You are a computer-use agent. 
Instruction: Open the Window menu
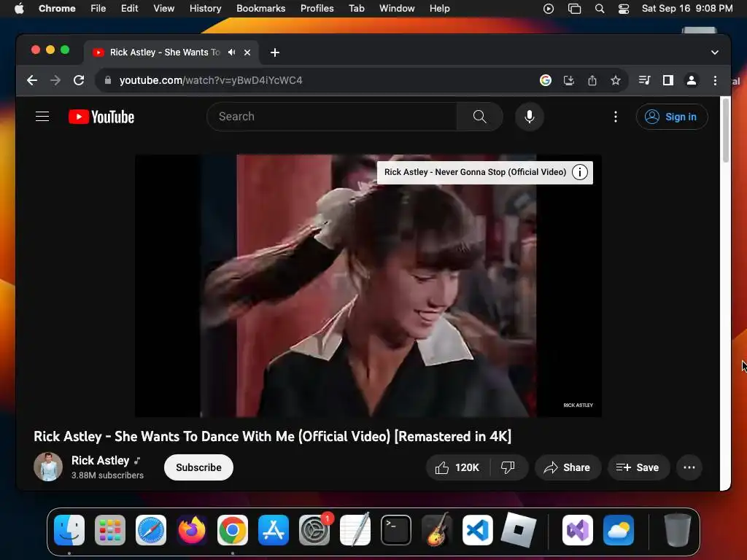[x=397, y=9]
